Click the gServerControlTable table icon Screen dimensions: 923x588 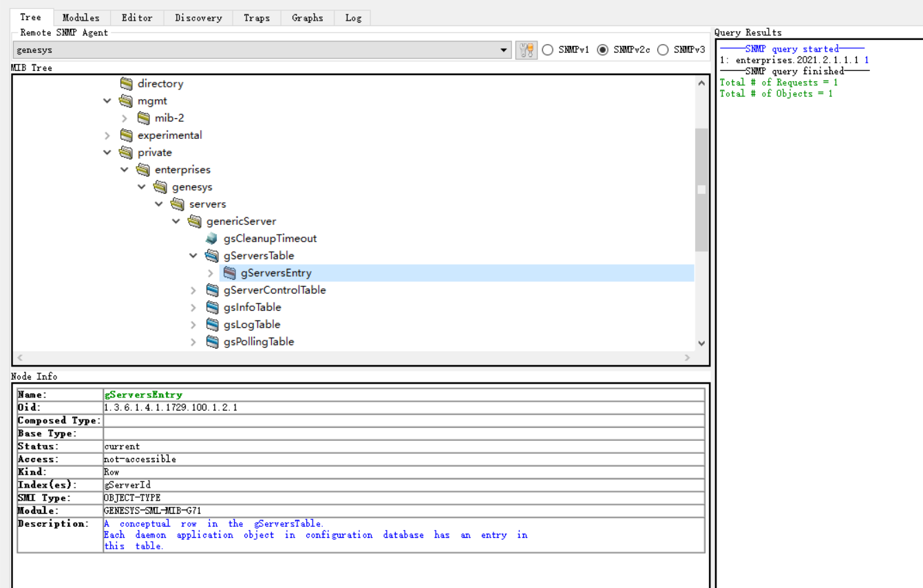pos(212,290)
